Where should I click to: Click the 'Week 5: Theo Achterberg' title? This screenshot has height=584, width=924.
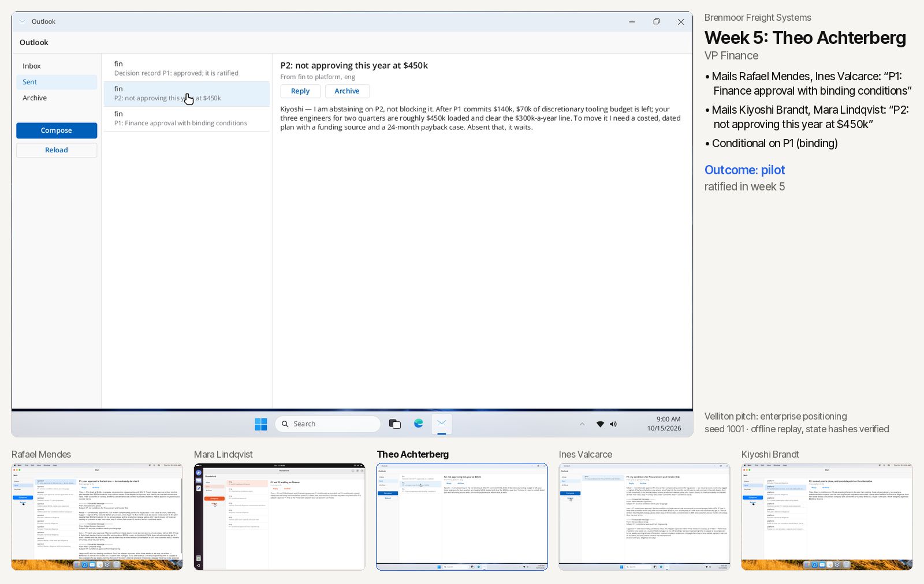pos(805,38)
